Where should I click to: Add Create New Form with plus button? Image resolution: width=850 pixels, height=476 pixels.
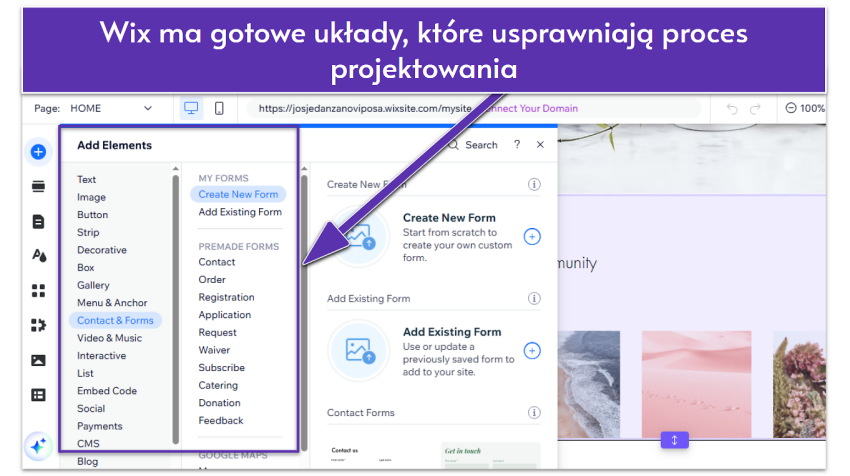[x=532, y=236]
